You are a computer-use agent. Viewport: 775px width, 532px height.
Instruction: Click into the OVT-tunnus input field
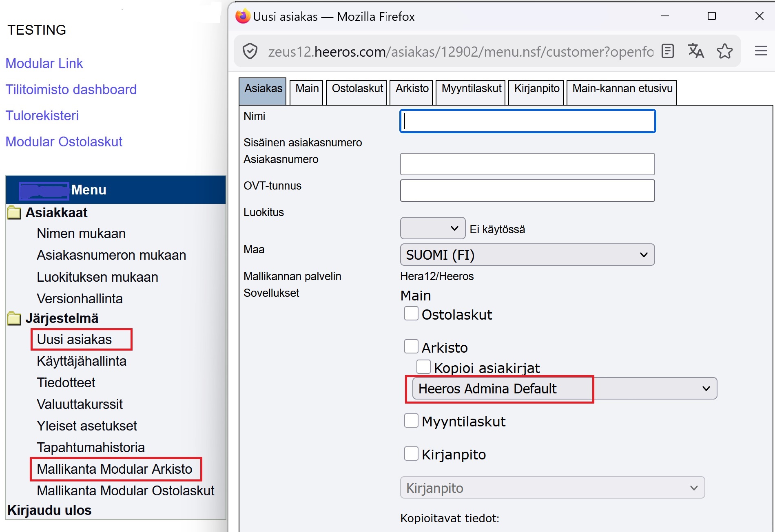(x=527, y=190)
